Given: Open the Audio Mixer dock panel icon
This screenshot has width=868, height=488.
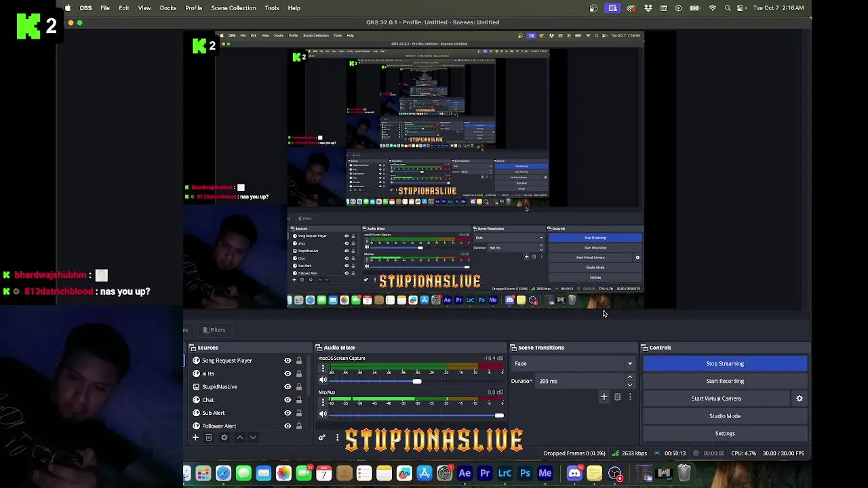Looking at the screenshot, I should 319,348.
